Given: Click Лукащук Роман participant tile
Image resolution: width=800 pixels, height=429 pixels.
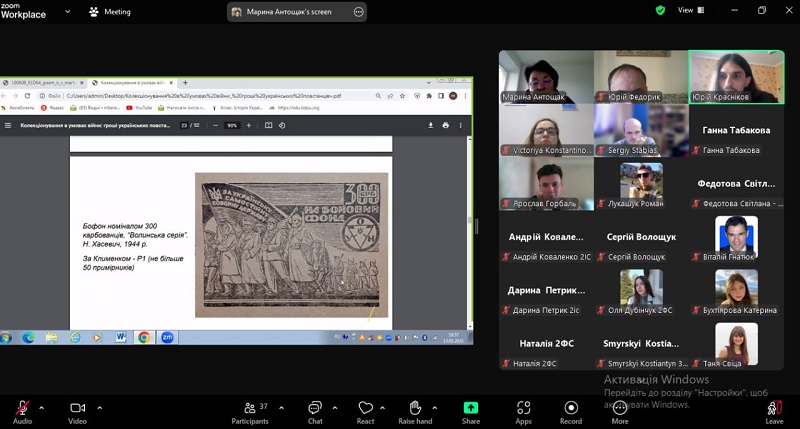Looking at the screenshot, I should coord(641,184).
